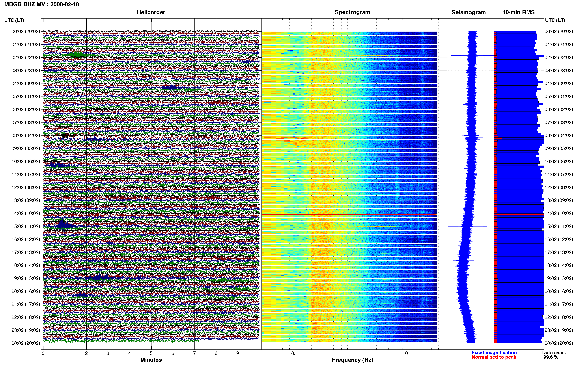Click the full-width red RMS bar at 14:02
The height and width of the screenshot is (368, 588).
519,214
